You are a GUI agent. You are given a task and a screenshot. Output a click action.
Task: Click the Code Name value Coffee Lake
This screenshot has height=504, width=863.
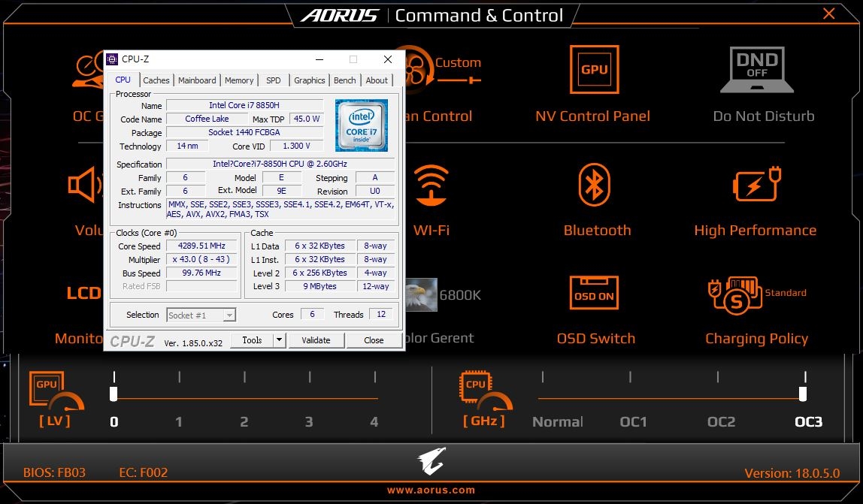pos(207,119)
